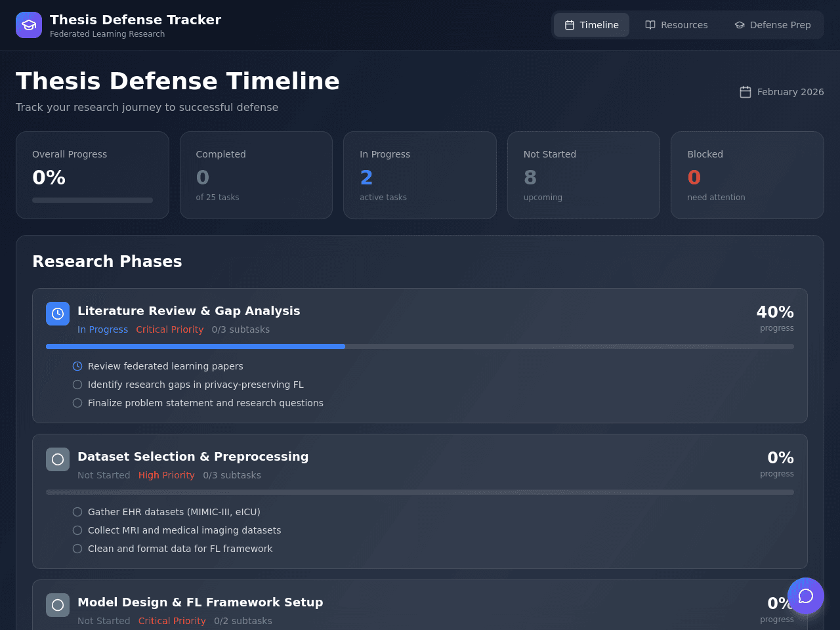840x630 pixels.
Task: Toggle Finalize problem statement subtask
Action: point(77,403)
